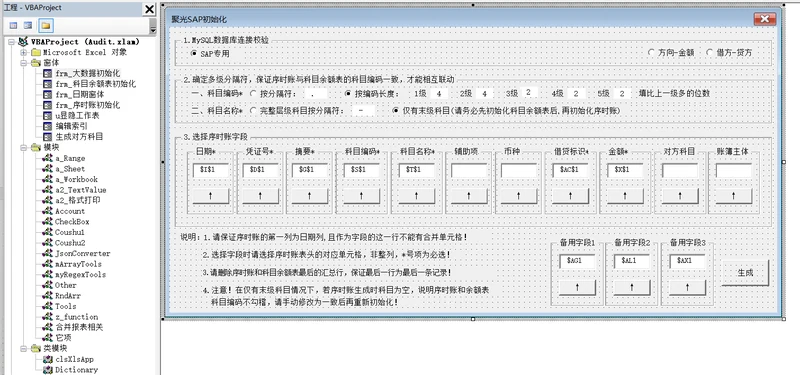Select the 合并报表相关 module in tree
This screenshot has width=800, height=375.
(x=79, y=327)
